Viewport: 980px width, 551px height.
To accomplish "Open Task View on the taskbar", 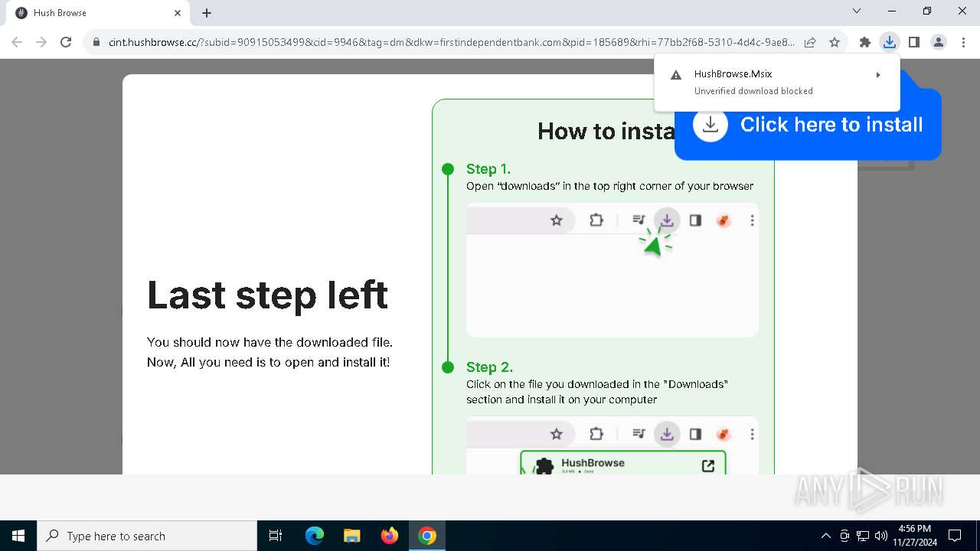I will tap(276, 536).
